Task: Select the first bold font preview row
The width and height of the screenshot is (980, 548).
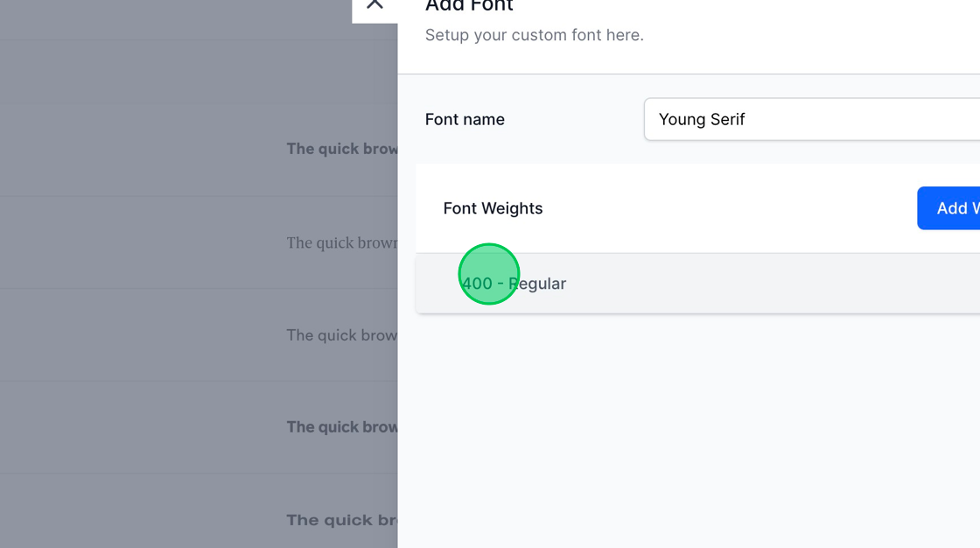Action: 341,149
